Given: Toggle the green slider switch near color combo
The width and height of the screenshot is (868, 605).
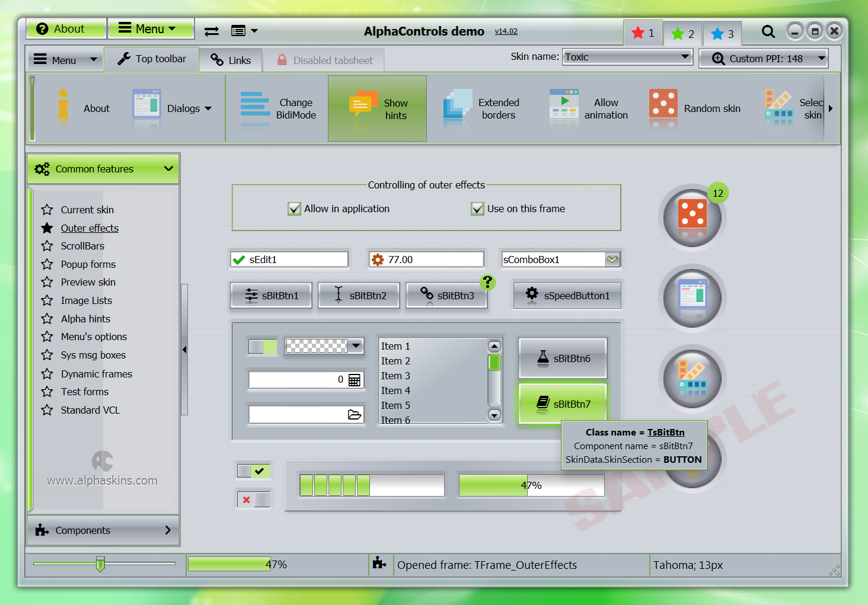Looking at the screenshot, I should click(263, 347).
